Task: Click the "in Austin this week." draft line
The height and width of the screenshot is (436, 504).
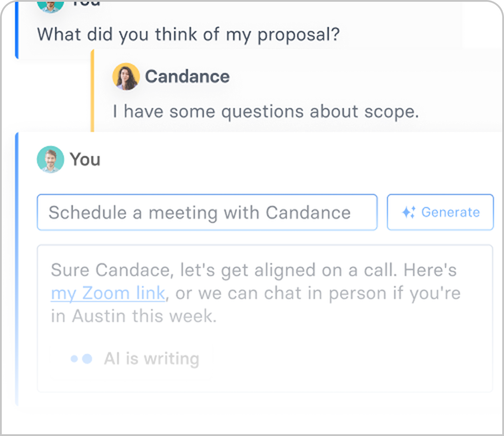Action: 134,317
